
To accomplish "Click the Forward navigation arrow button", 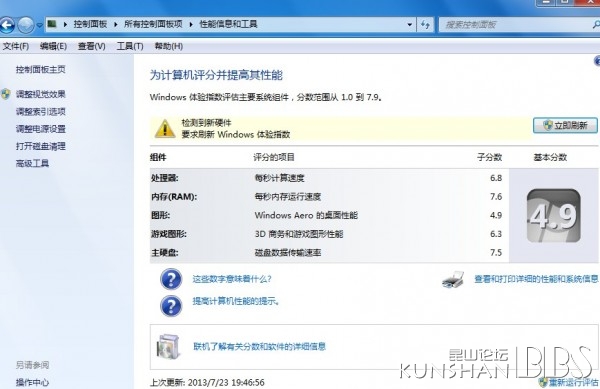I will (x=26, y=25).
